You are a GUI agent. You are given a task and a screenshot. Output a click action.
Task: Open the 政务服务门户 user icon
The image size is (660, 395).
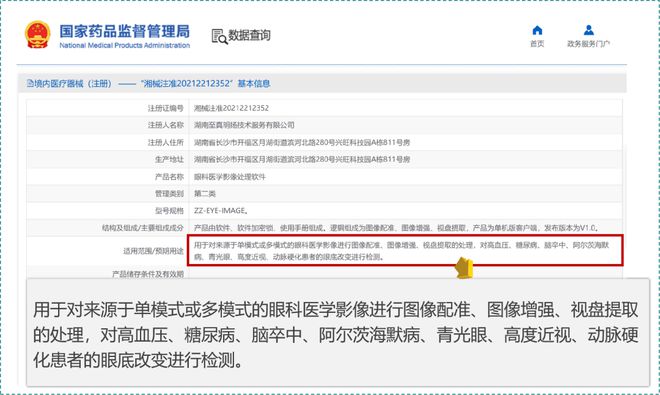pyautogui.click(x=588, y=30)
